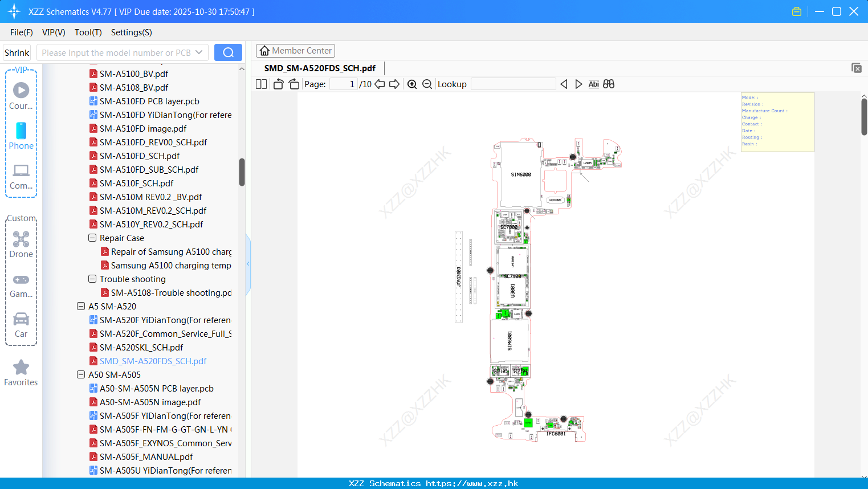Find next lookup result
The image size is (868, 489).
point(578,84)
